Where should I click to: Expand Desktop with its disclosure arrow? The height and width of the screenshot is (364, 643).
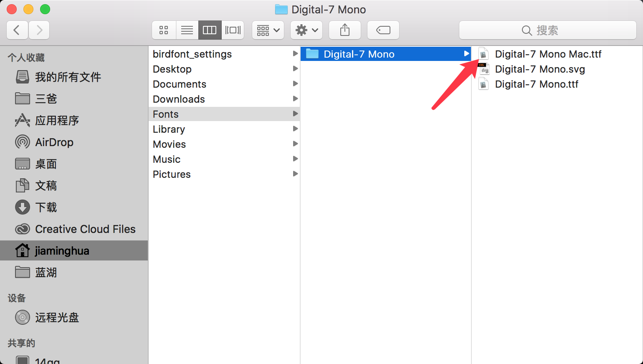coord(295,68)
